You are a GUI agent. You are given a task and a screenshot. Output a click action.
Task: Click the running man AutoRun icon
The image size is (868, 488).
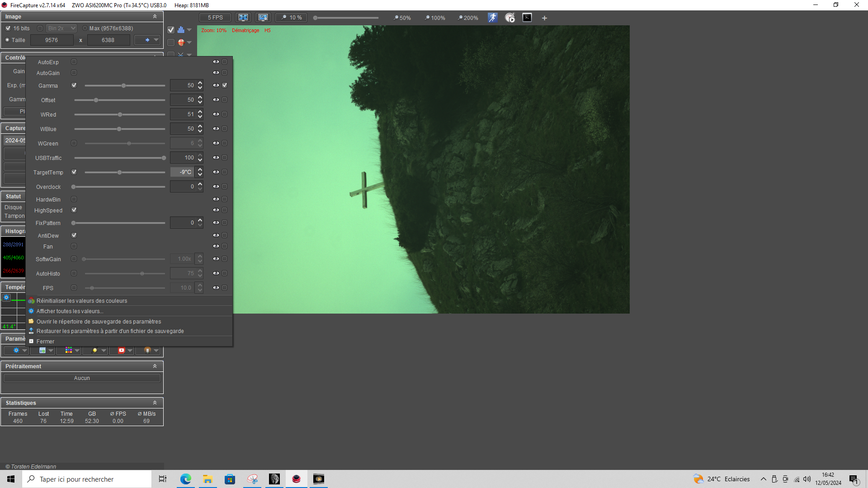click(x=492, y=18)
